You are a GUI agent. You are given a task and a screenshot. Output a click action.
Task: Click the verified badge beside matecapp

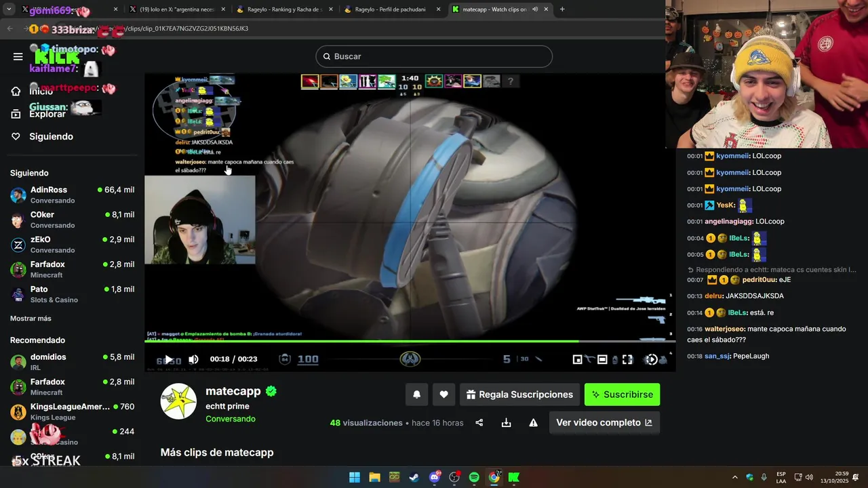coord(271,391)
